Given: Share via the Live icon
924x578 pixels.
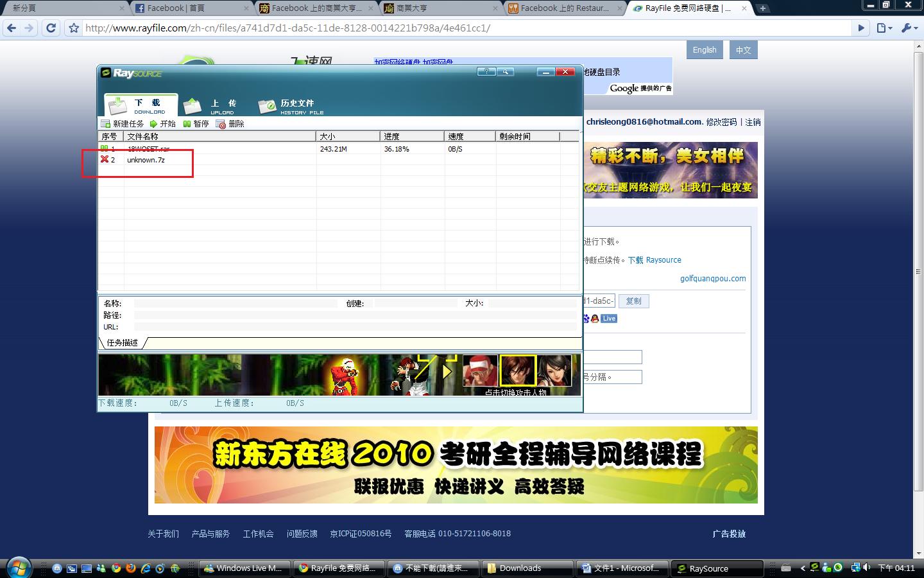Looking at the screenshot, I should coord(609,319).
